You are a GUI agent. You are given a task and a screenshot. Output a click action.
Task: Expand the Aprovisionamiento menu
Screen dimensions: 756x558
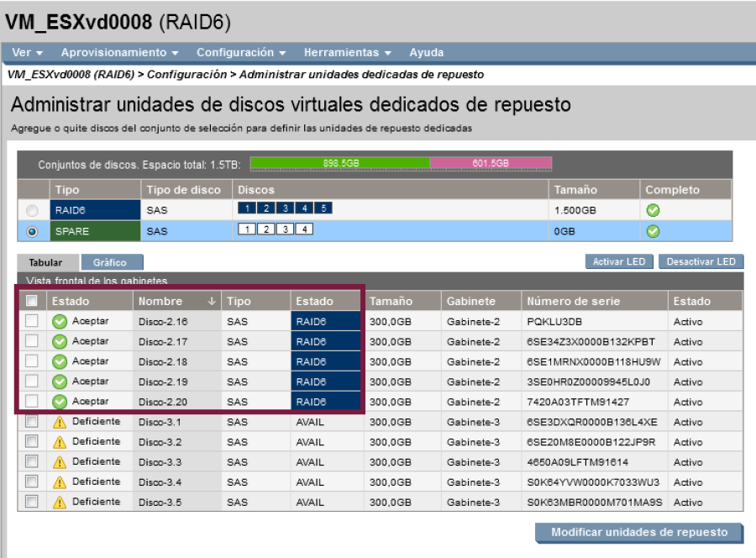pyautogui.click(x=119, y=52)
